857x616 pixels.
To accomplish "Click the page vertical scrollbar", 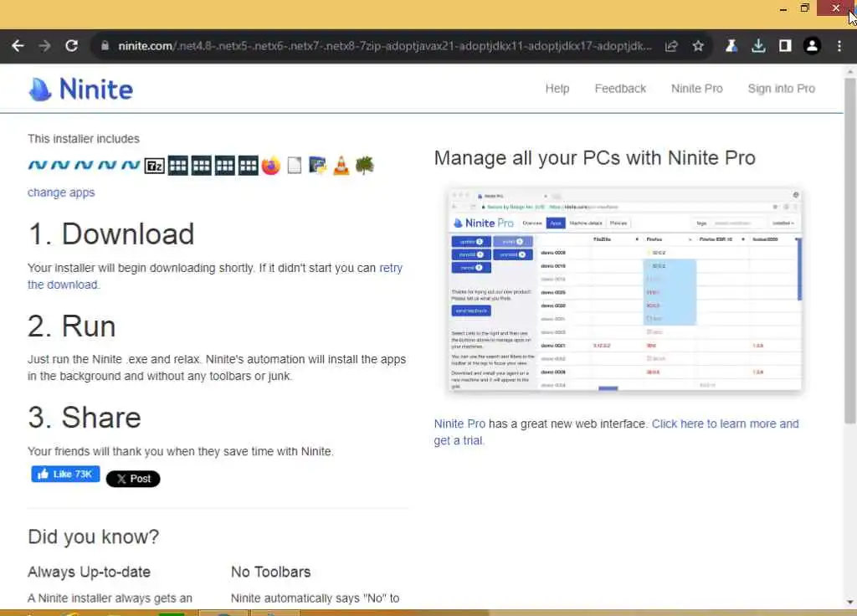I will (x=850, y=250).
